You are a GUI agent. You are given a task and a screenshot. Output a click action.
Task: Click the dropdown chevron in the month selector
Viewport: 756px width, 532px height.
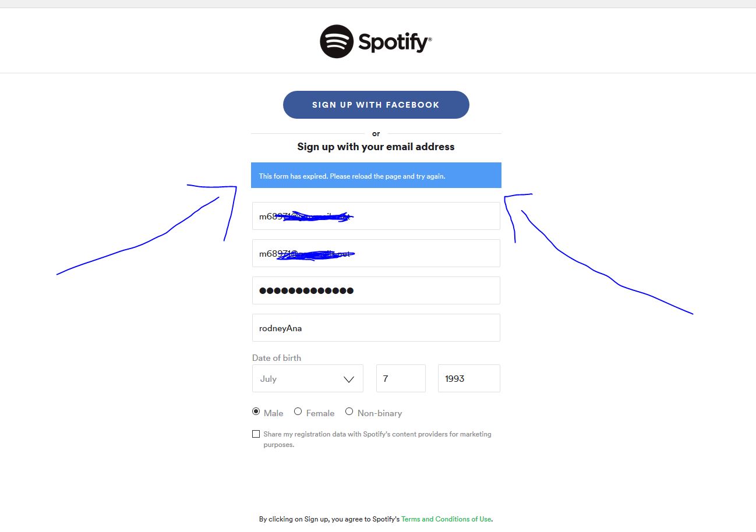(349, 379)
